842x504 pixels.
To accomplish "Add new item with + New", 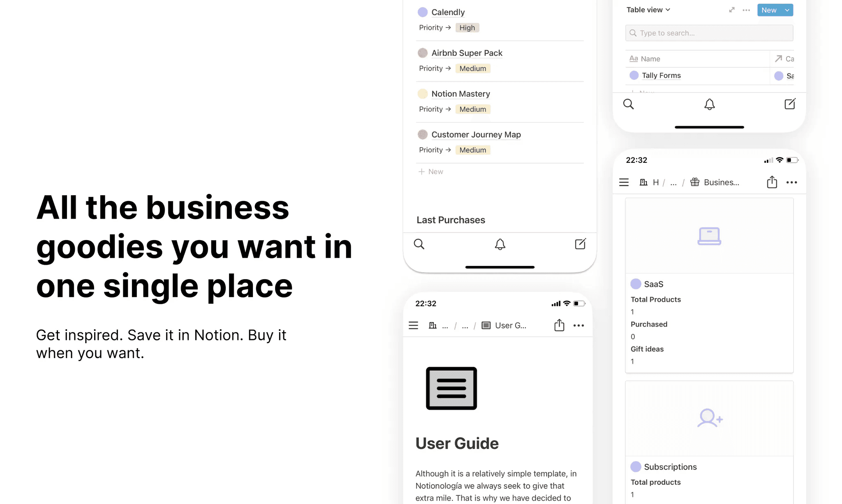I will [x=431, y=171].
